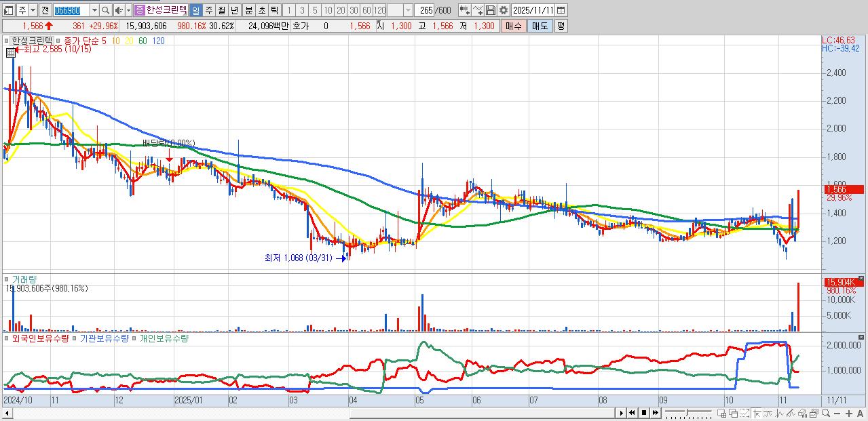This screenshot has width=868, height=421.
Task: Click the date field showing 2025/11/11
Action: [x=533, y=10]
